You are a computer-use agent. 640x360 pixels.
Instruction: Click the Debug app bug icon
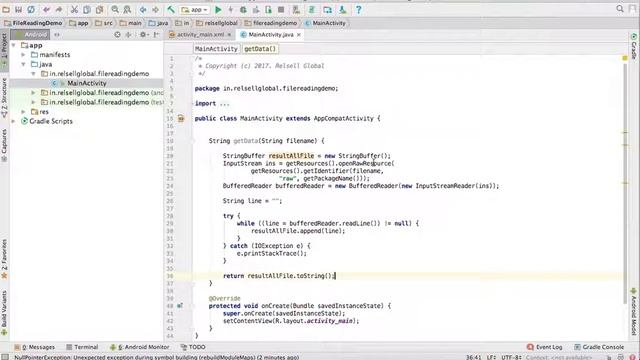pos(243,9)
